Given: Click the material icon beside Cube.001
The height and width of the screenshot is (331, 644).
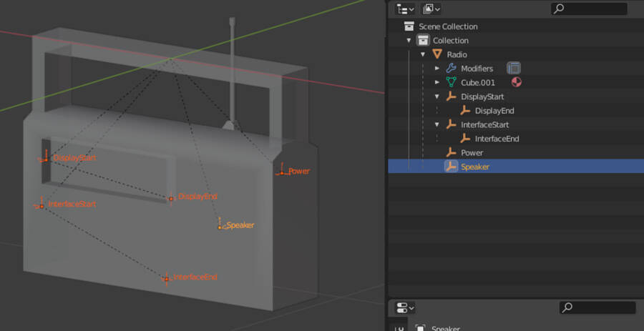Looking at the screenshot, I should point(516,82).
